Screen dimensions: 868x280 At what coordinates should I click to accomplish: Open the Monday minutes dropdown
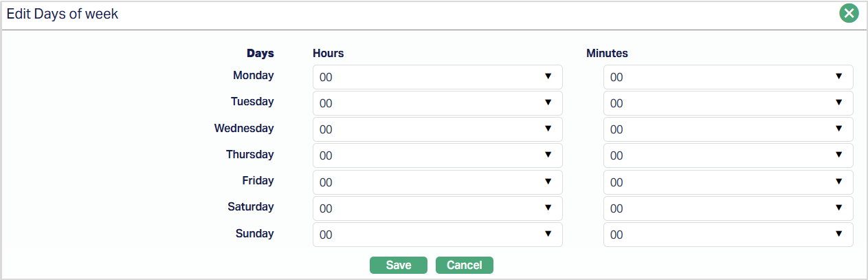[x=728, y=77]
